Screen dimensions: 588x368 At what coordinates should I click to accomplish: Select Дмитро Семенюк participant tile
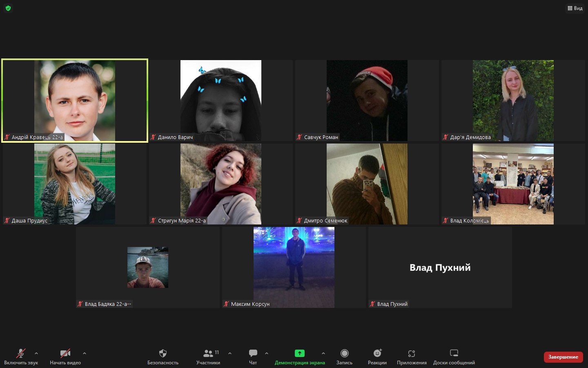point(367,184)
